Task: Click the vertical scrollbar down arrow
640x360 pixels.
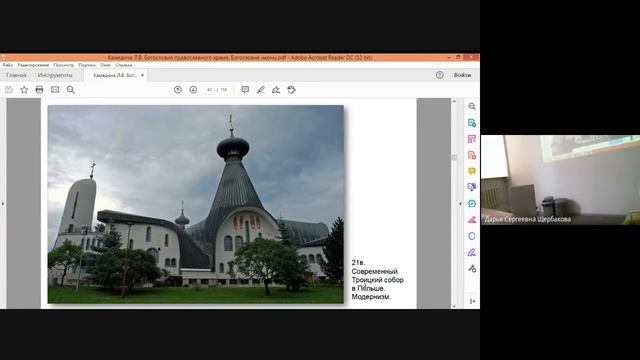Action: pos(454,306)
